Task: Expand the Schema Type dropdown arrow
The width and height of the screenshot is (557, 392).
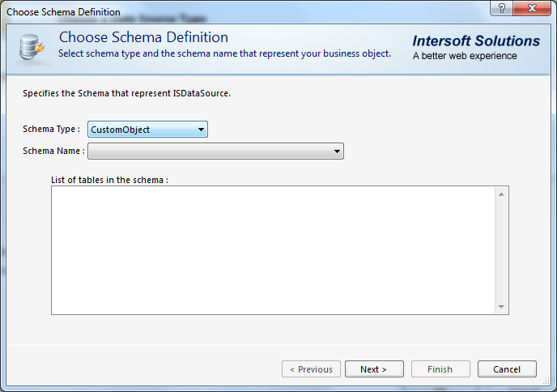Action: coord(201,130)
